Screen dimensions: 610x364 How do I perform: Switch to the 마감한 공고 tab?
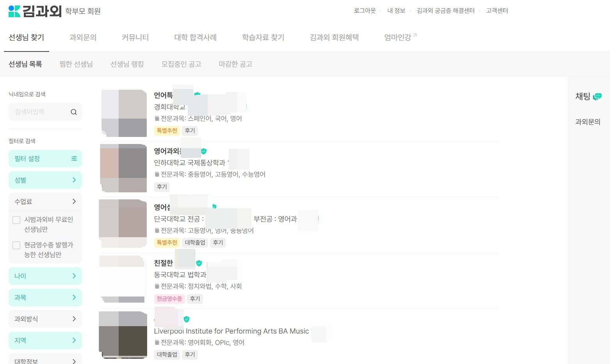pyautogui.click(x=235, y=64)
